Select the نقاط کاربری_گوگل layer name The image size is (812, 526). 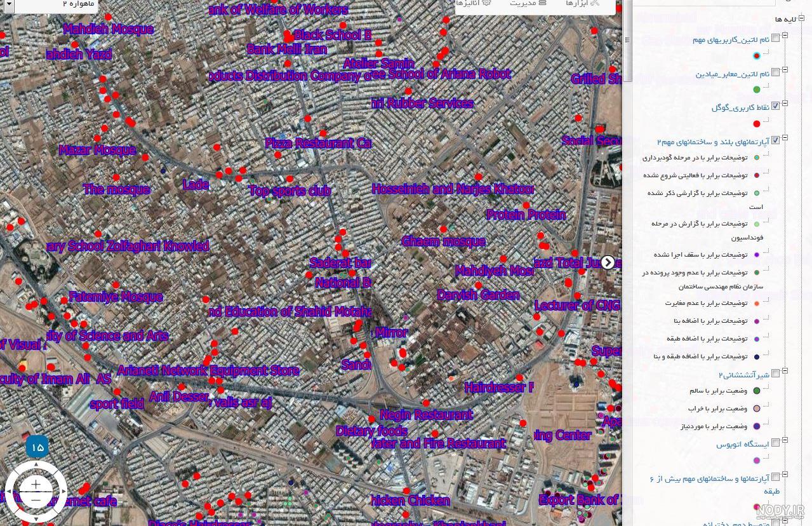tap(740, 107)
